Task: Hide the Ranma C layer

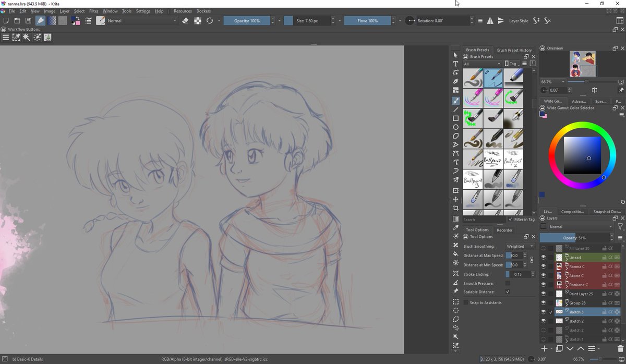Action: point(543,266)
